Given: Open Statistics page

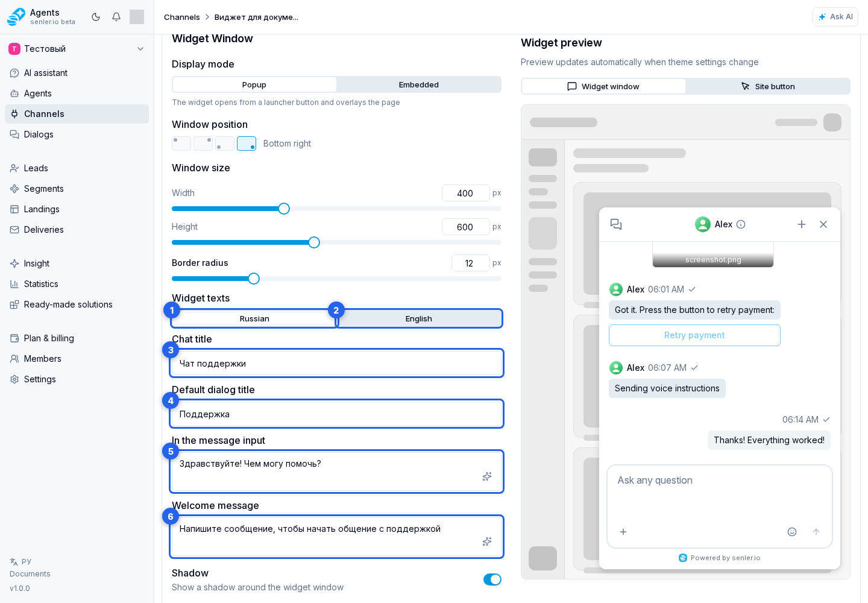Looking at the screenshot, I should pos(77,284).
